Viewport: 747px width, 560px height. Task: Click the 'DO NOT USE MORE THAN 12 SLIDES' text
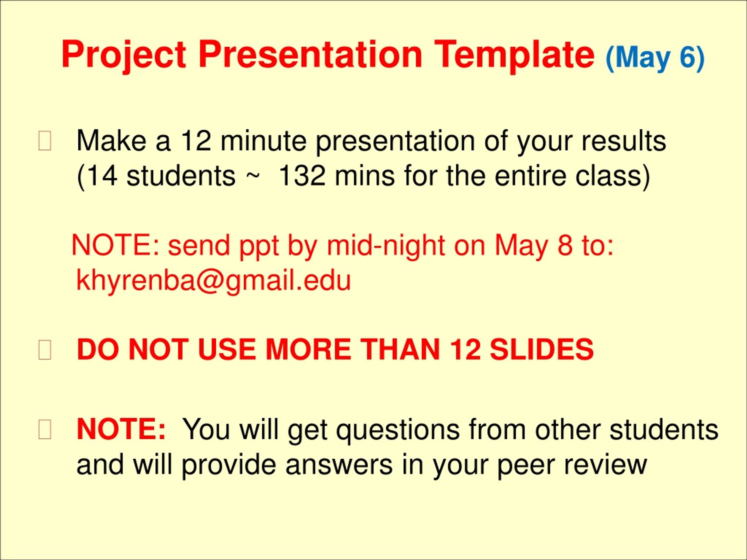coord(335,350)
